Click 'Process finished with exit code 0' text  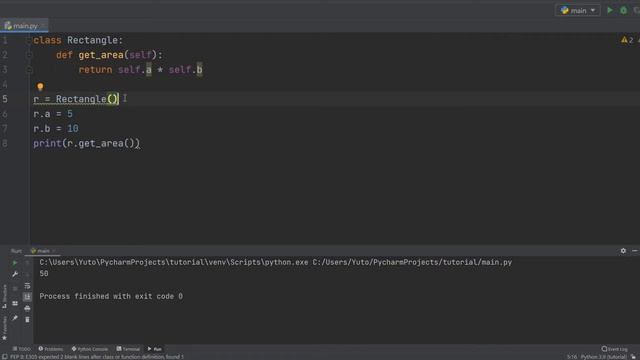[x=111, y=296]
